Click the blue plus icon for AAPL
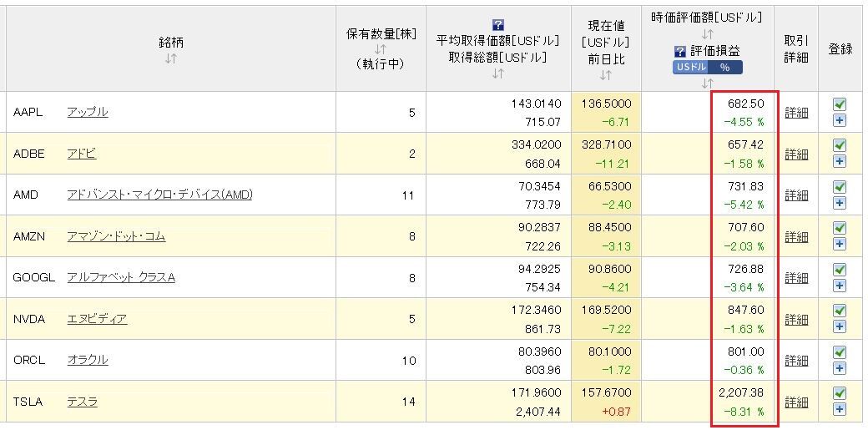This screenshot has width=868, height=430. pyautogui.click(x=840, y=120)
